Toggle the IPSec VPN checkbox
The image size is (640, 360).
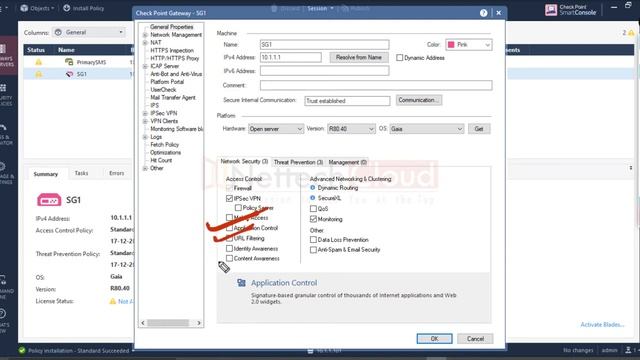point(229,199)
